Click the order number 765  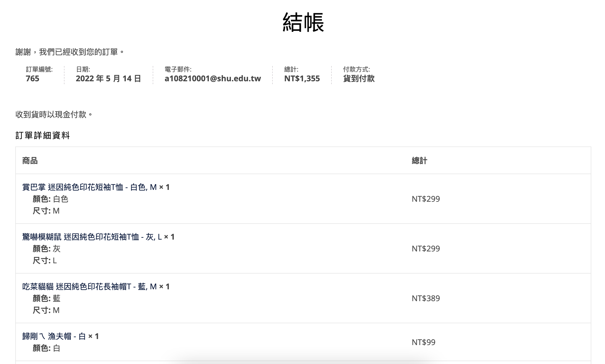click(x=32, y=79)
